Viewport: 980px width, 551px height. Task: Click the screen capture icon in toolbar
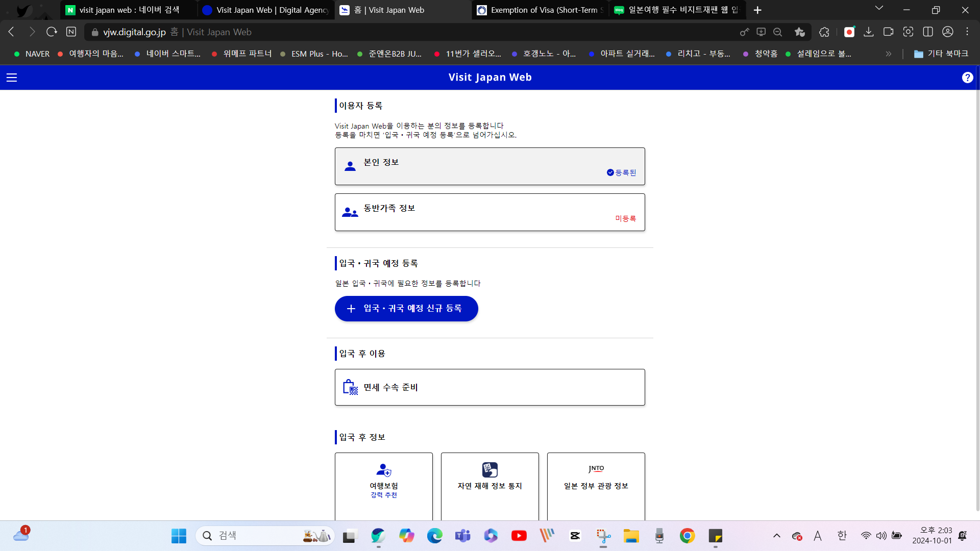point(908,32)
